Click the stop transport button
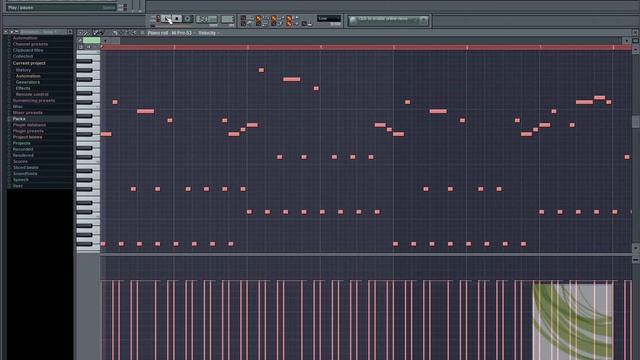 177,18
